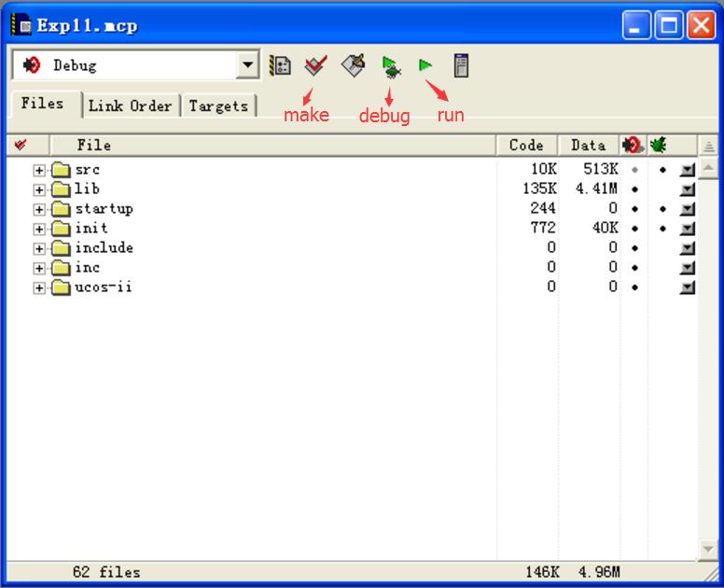
Task: Click the green Run arrow icon
Action: point(425,65)
